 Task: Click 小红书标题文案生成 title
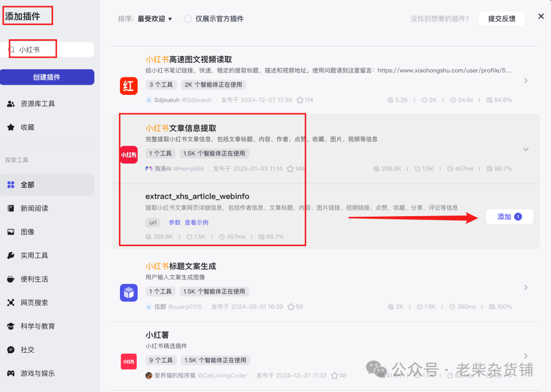[181, 266]
